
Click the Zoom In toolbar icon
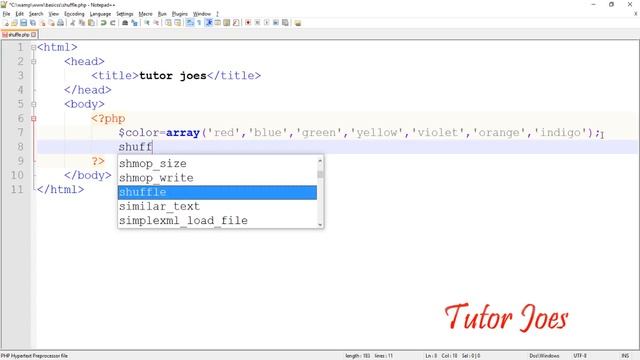coord(147,23)
